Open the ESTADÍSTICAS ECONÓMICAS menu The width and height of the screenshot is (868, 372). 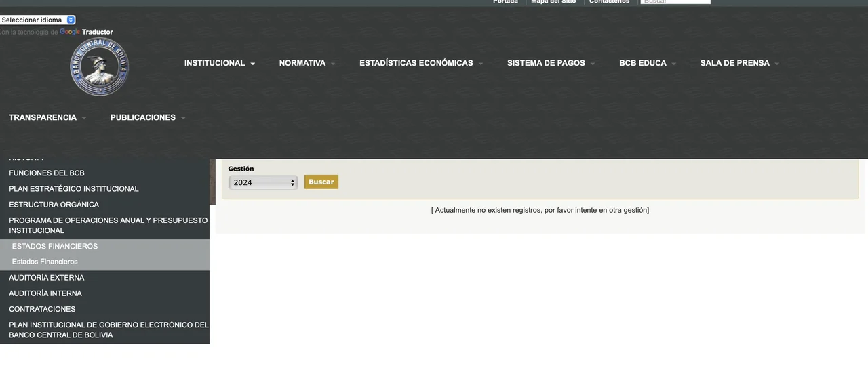(416, 63)
